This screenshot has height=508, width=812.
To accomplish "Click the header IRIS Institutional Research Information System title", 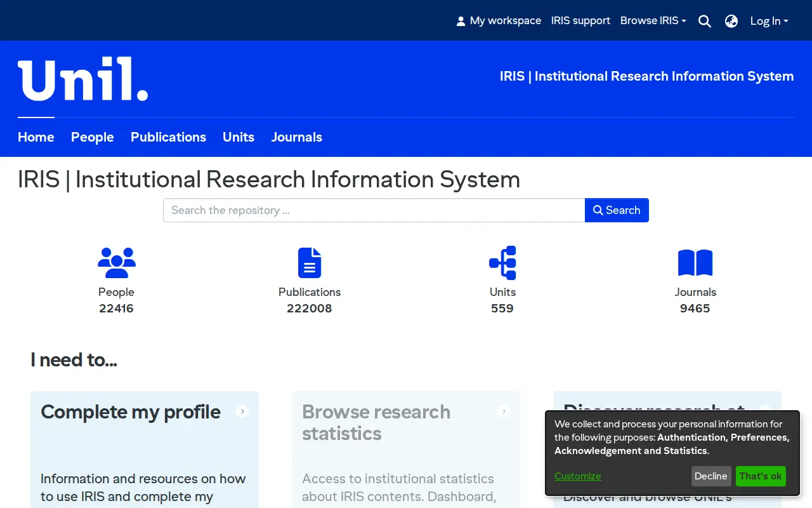I will [647, 76].
